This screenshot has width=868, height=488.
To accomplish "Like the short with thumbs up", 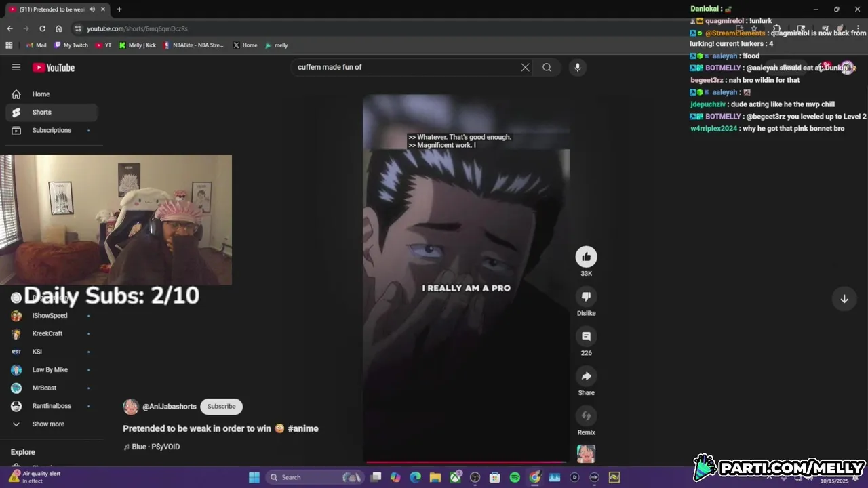I will [587, 256].
